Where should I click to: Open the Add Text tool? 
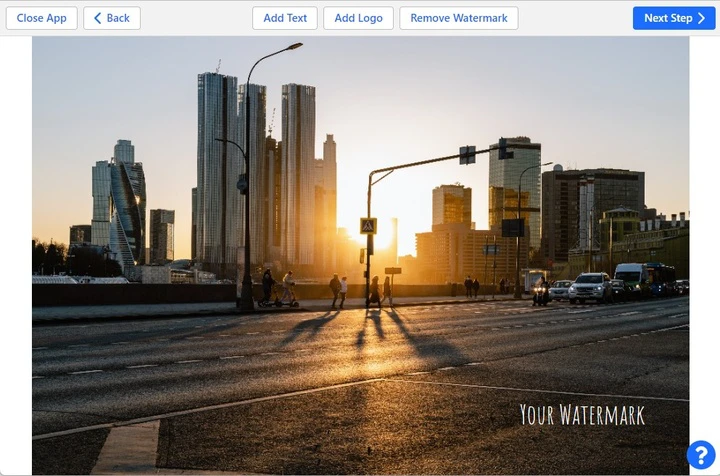pyautogui.click(x=285, y=18)
